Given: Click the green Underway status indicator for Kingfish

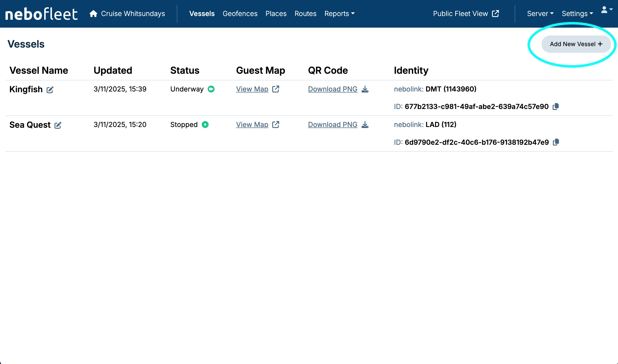Looking at the screenshot, I should 211,89.
